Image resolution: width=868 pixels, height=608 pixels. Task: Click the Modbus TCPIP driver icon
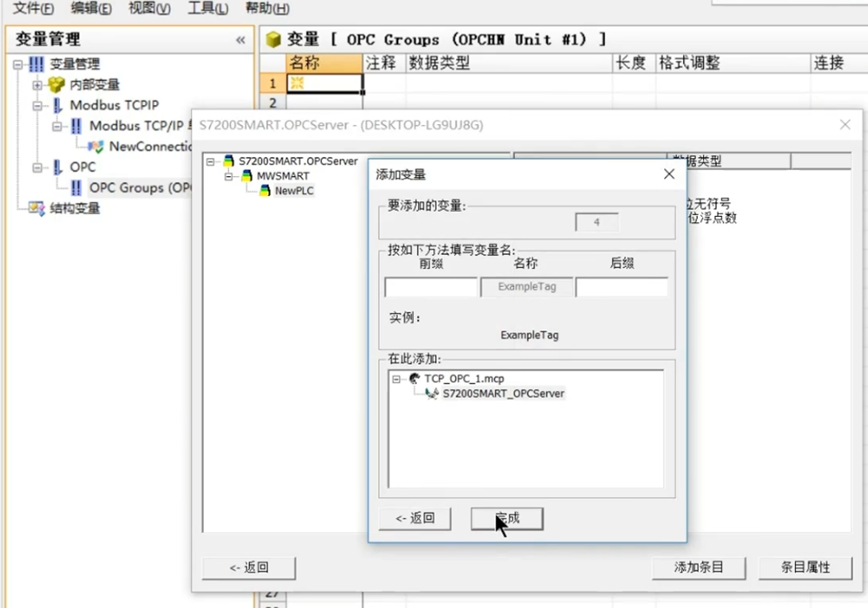click(x=57, y=106)
